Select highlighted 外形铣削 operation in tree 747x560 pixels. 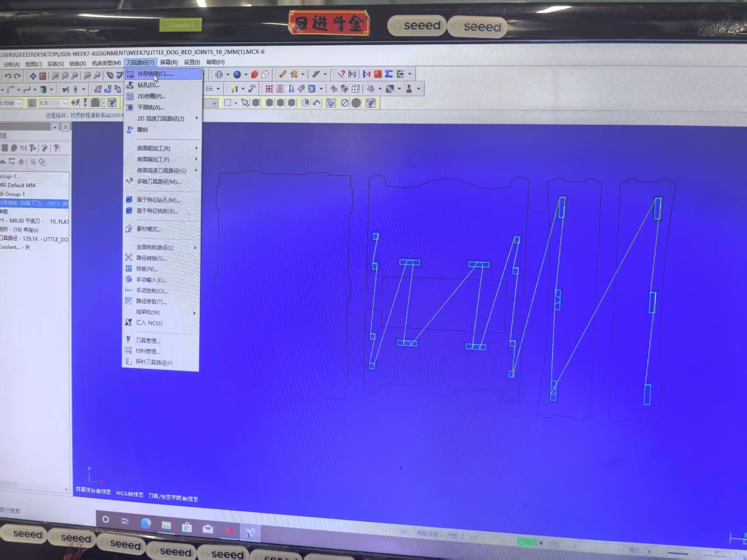point(34,203)
